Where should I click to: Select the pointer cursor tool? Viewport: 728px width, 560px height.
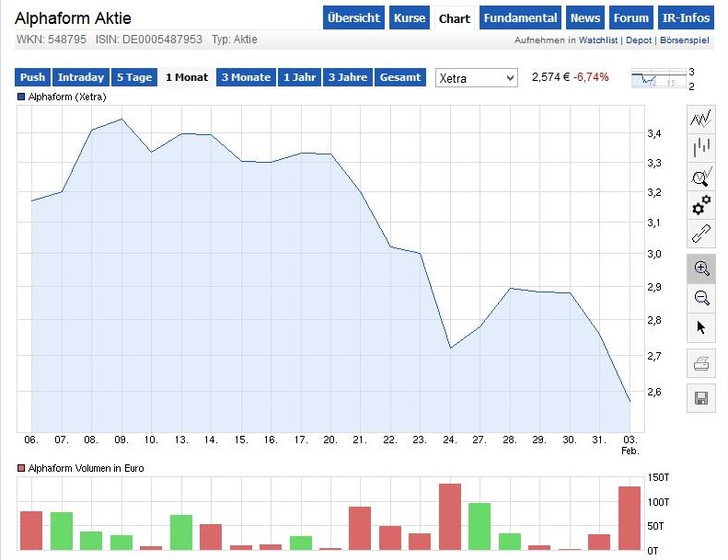(x=701, y=326)
